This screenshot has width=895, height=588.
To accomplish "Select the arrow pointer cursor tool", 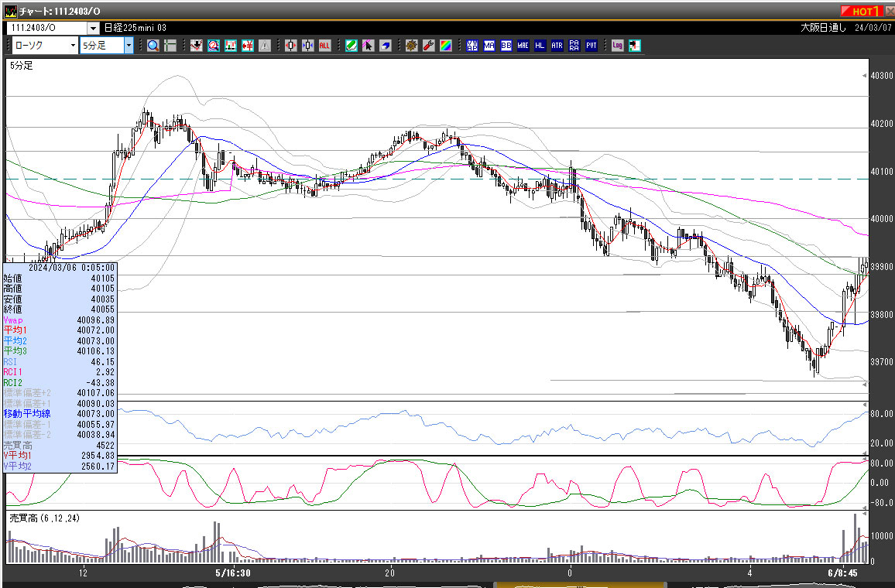I will click(x=368, y=46).
